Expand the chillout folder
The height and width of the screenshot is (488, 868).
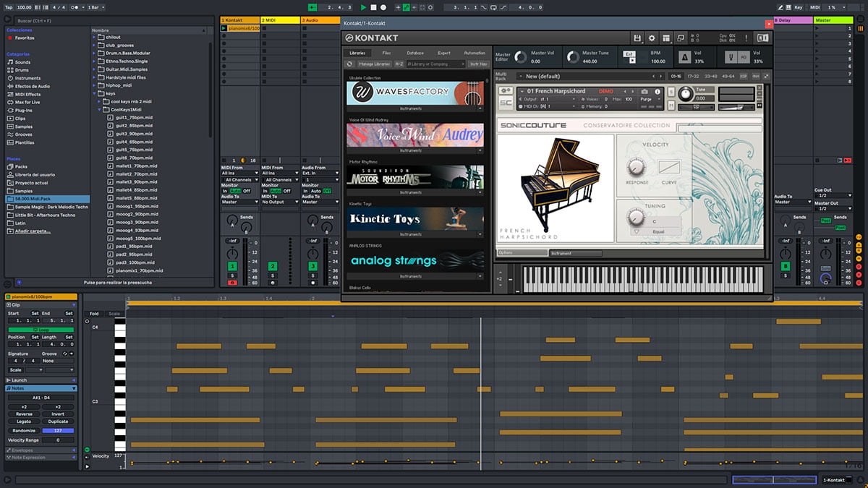click(x=94, y=37)
